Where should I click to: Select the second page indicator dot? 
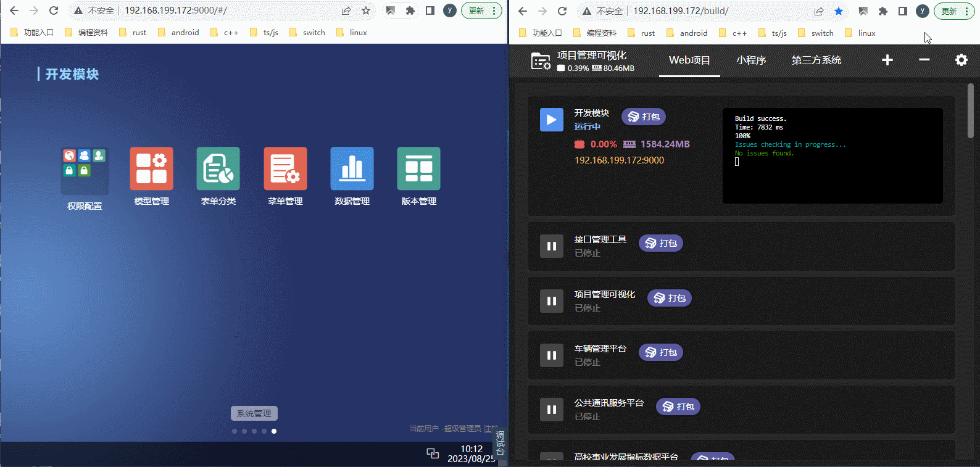pos(244,431)
